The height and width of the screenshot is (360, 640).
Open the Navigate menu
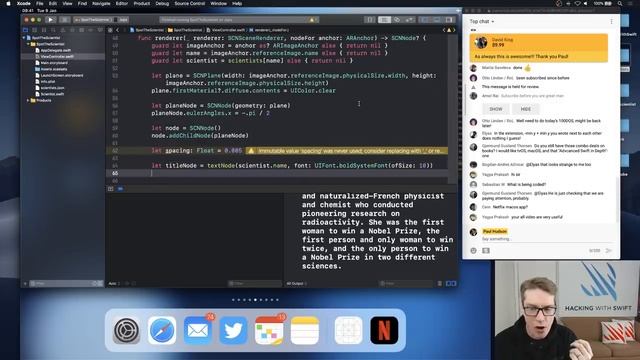[x=101, y=3]
